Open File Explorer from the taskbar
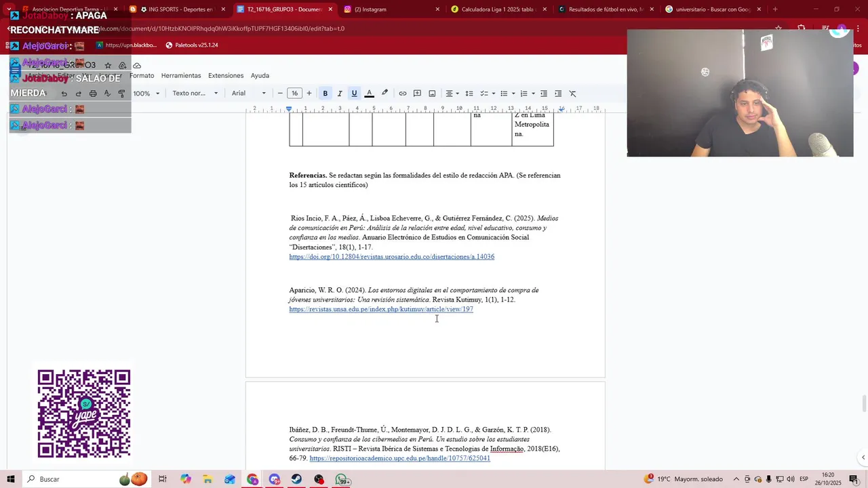This screenshot has height=488, width=868. tap(208, 479)
